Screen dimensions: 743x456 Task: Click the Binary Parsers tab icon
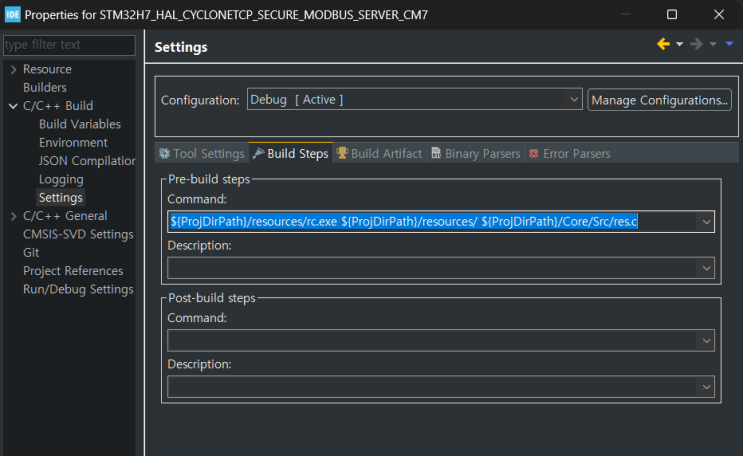click(x=436, y=153)
